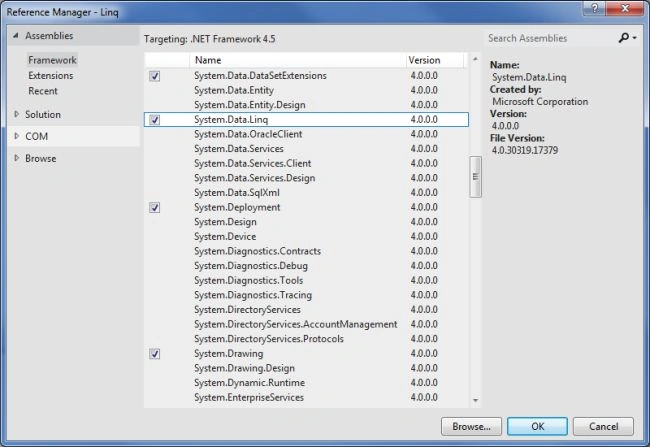Select System.Data.Services.Client row
The width and height of the screenshot is (650, 447).
[306, 163]
